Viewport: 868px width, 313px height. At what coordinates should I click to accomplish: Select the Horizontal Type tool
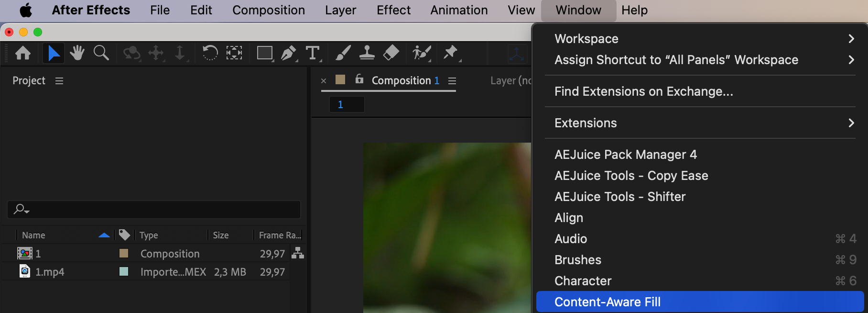point(313,53)
